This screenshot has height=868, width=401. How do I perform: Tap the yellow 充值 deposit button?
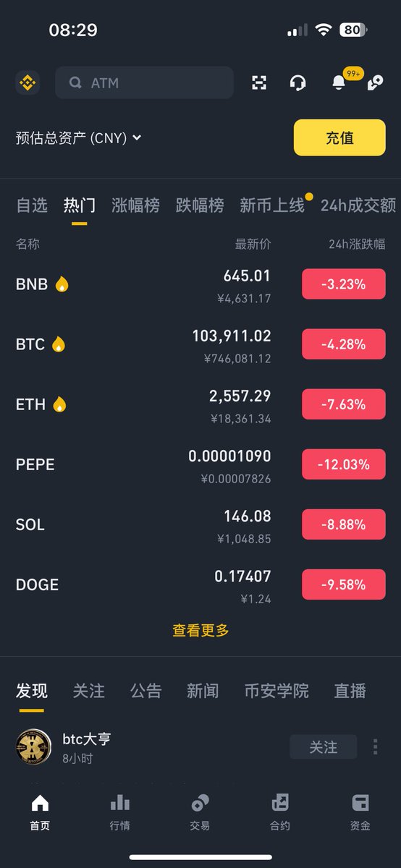click(x=339, y=137)
